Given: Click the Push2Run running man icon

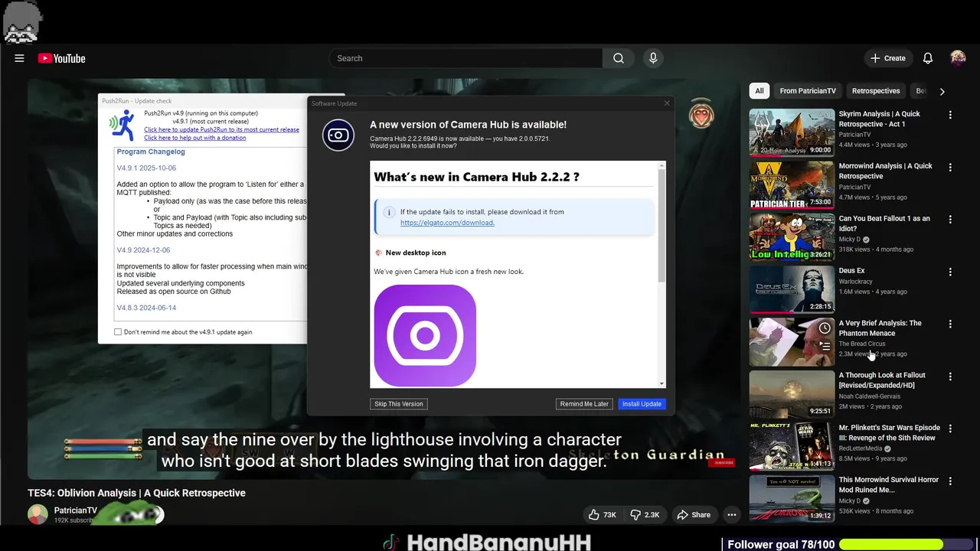Looking at the screenshot, I should coord(122,125).
